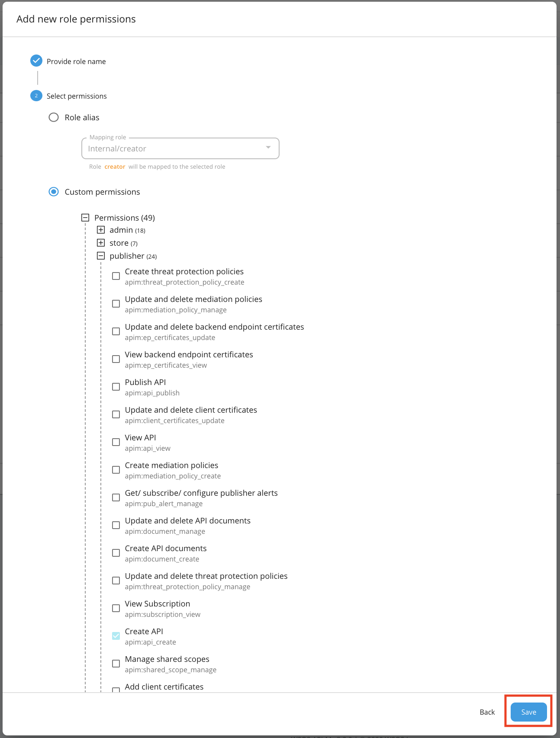Check Update and delete mediation policies
The image size is (560, 738).
(116, 303)
